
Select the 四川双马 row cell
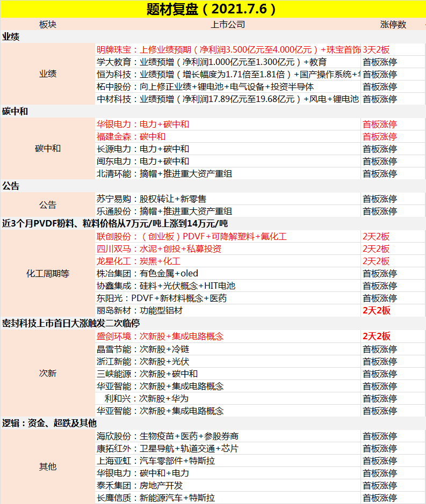tap(228, 249)
